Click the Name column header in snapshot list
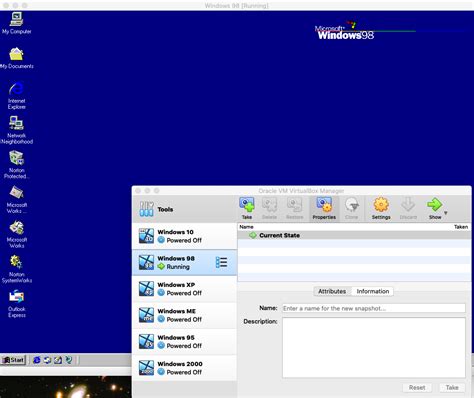The height and width of the screenshot is (398, 474). click(246, 227)
